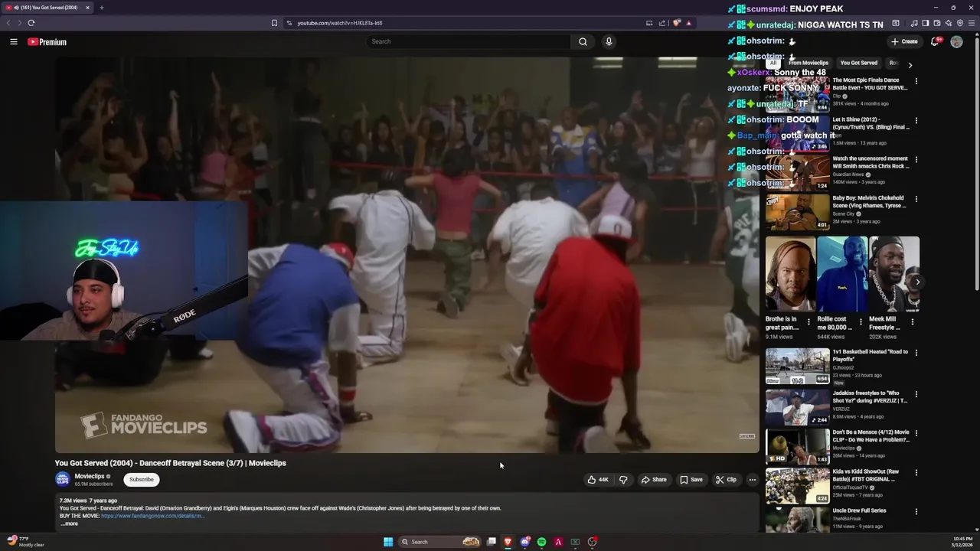The width and height of the screenshot is (980, 551).
Task: Open Discord from the taskbar
Action: pyautogui.click(x=524, y=542)
